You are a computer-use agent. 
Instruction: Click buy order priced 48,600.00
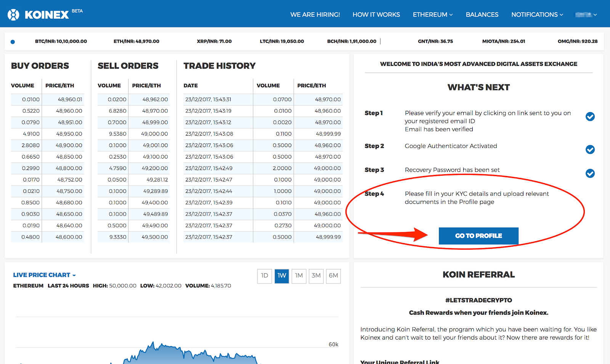click(x=69, y=237)
